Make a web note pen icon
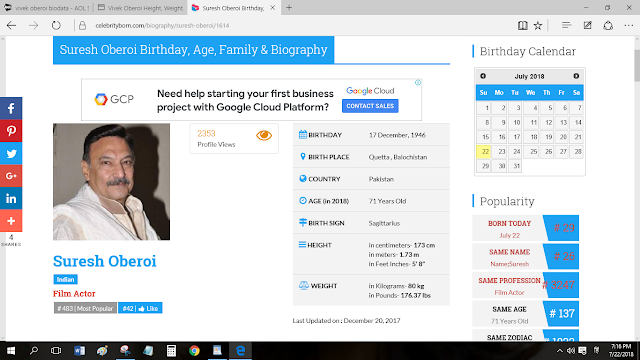This screenshot has height=360, width=640. coord(587,25)
